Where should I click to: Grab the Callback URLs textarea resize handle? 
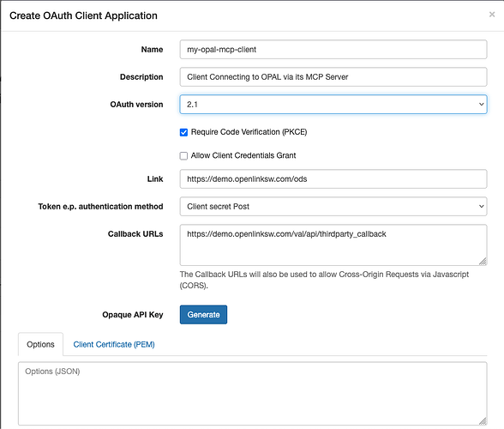pos(483,262)
